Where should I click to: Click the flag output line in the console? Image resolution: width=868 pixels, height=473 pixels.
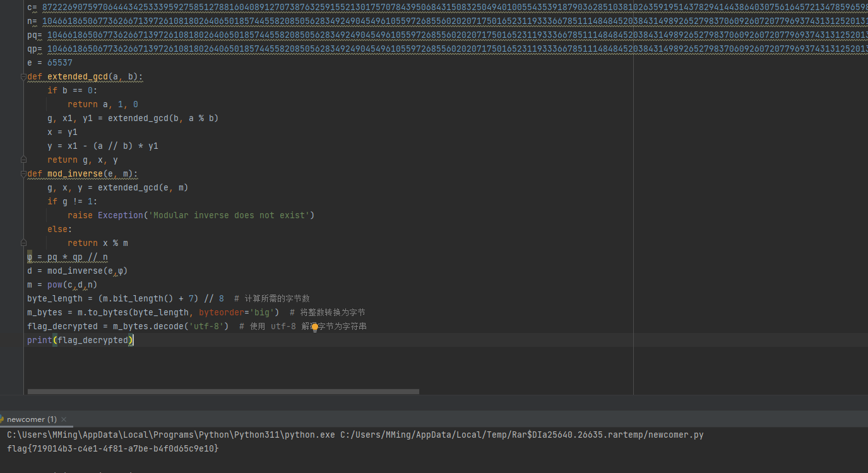[113, 448]
